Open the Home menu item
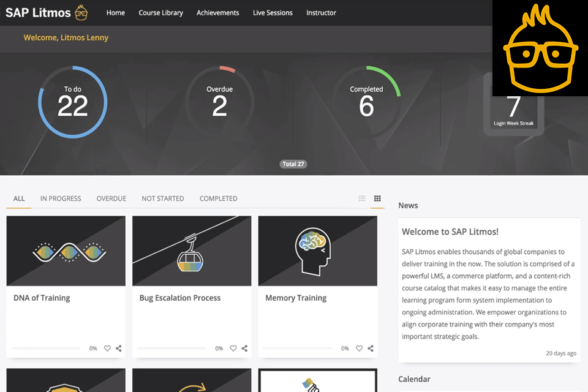The image size is (588, 392). click(x=116, y=13)
